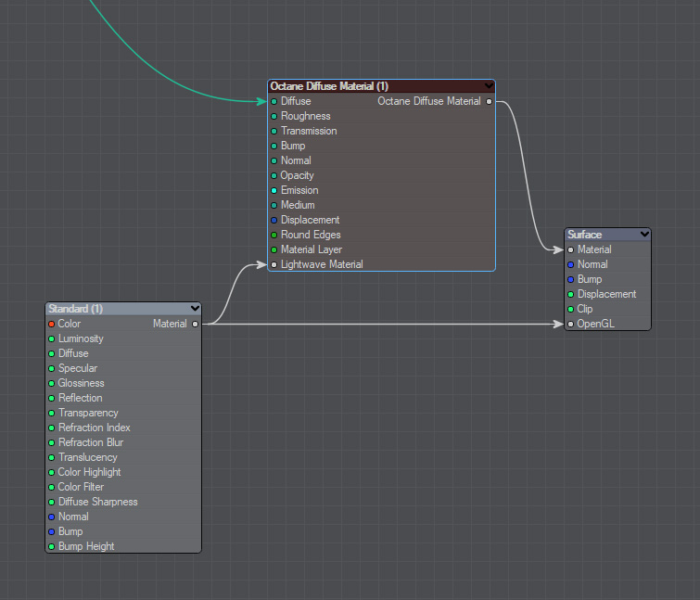Click the Bump socket on Octane Diffuse Material
The image size is (700, 600).
click(x=274, y=146)
